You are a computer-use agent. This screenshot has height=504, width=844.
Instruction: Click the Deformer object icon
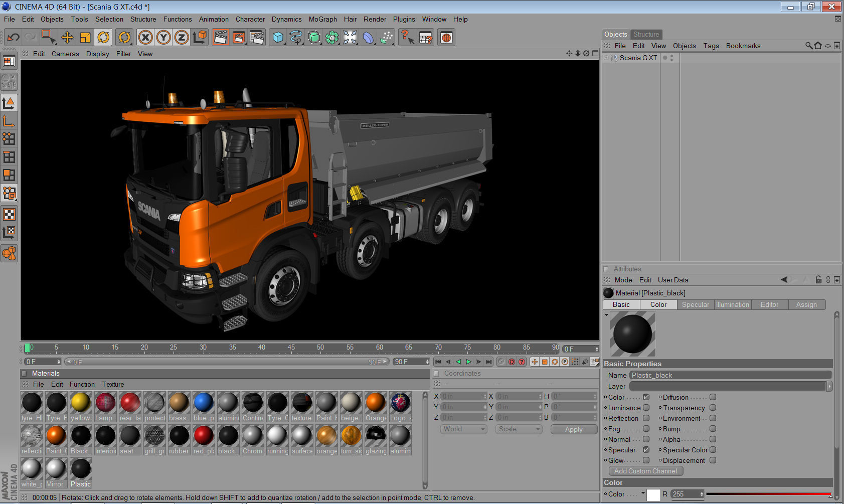[x=368, y=37]
